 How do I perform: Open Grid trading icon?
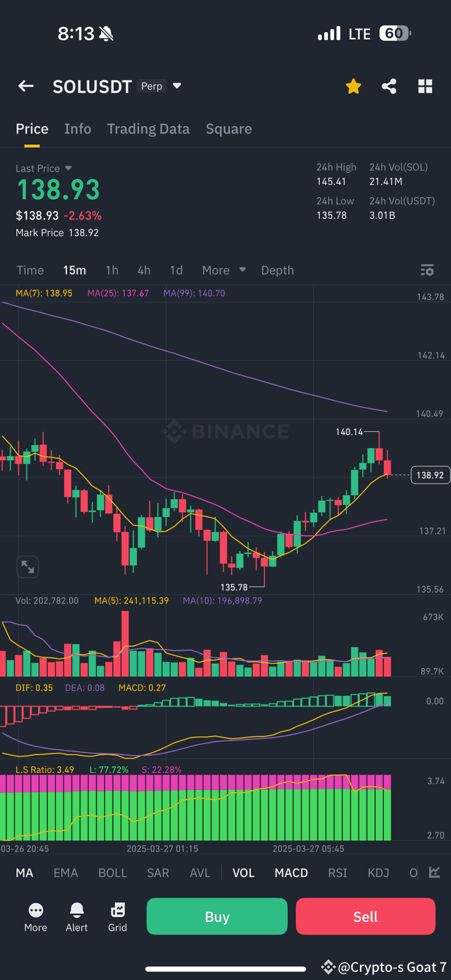click(x=118, y=917)
